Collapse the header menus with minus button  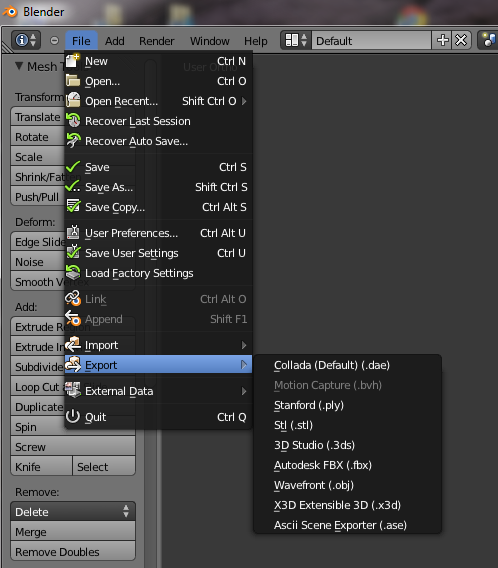pyautogui.click(x=54, y=40)
